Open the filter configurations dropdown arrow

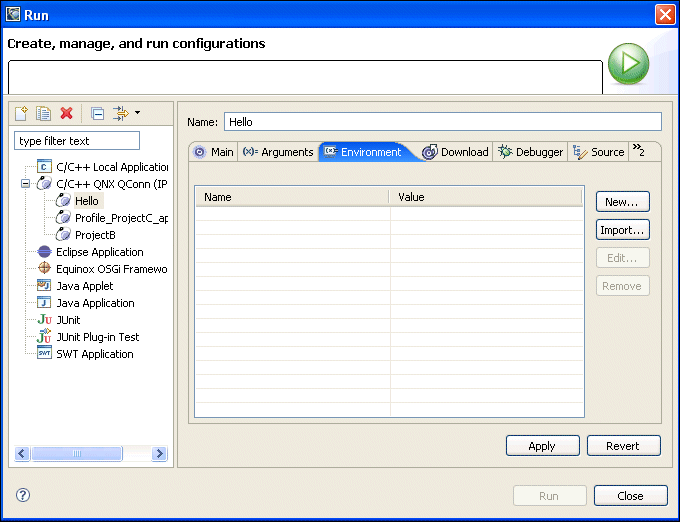click(x=137, y=113)
